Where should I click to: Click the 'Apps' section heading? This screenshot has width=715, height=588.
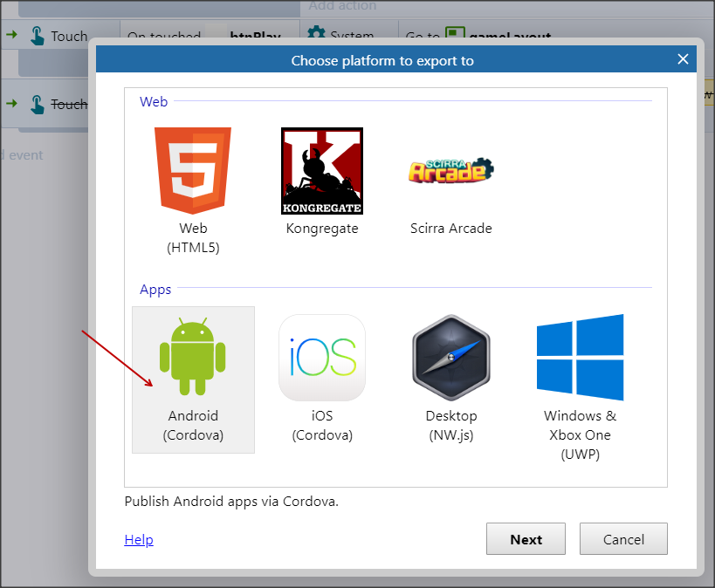(x=155, y=290)
